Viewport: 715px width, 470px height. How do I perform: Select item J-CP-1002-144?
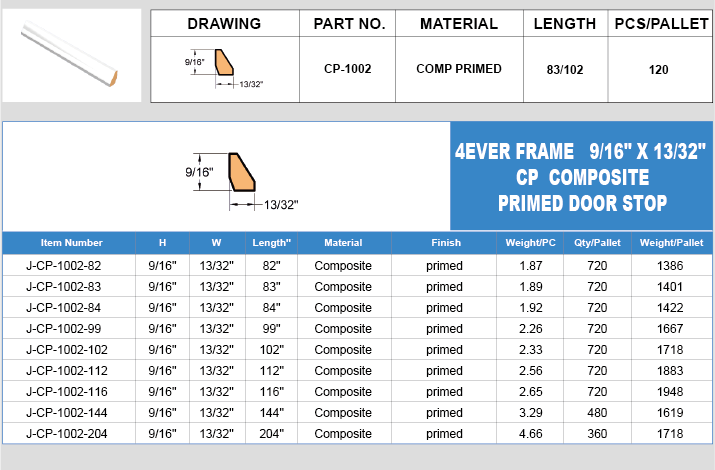tap(67, 413)
